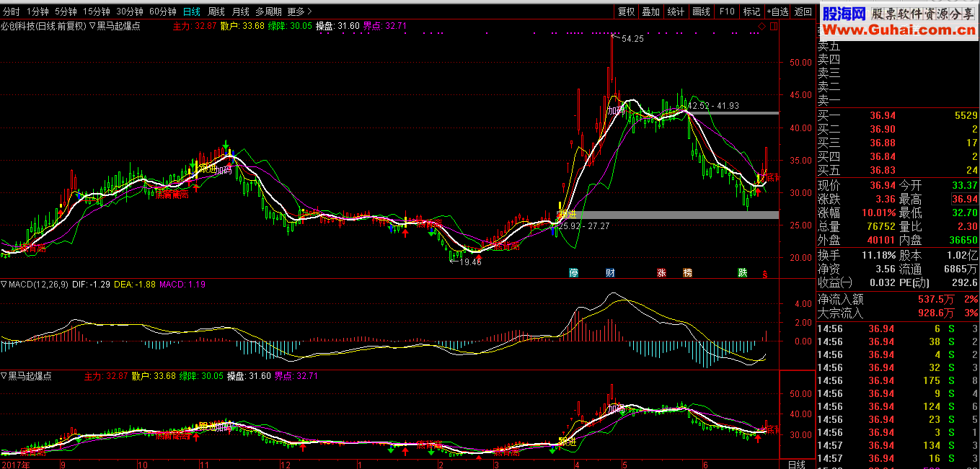
Task: Click the 榜 ranking marker icon
Action: click(x=687, y=273)
